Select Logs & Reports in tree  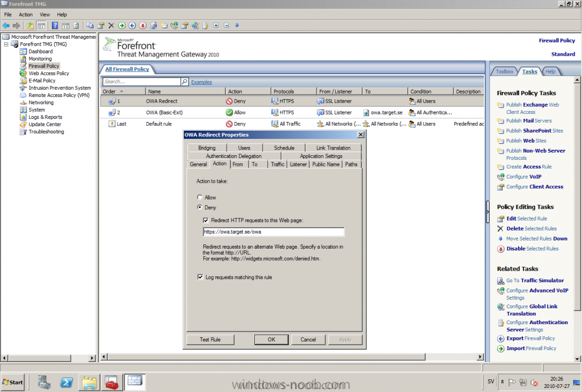click(x=45, y=117)
